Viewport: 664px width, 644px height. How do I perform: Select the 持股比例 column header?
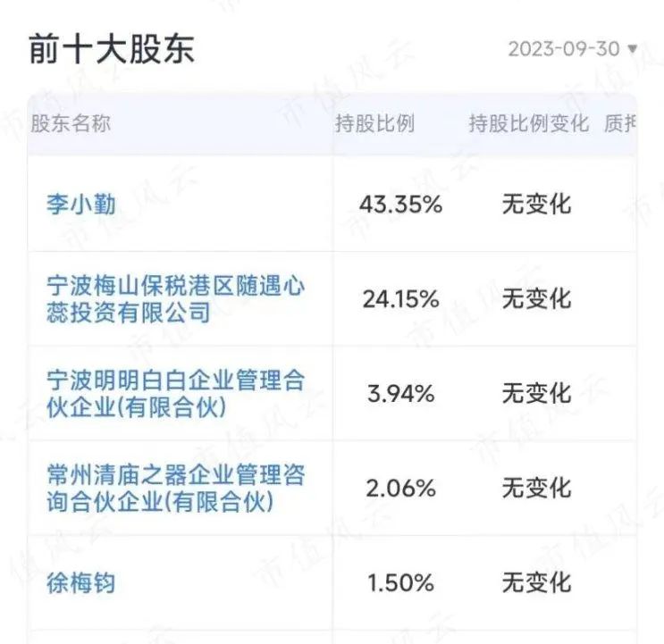(x=374, y=124)
